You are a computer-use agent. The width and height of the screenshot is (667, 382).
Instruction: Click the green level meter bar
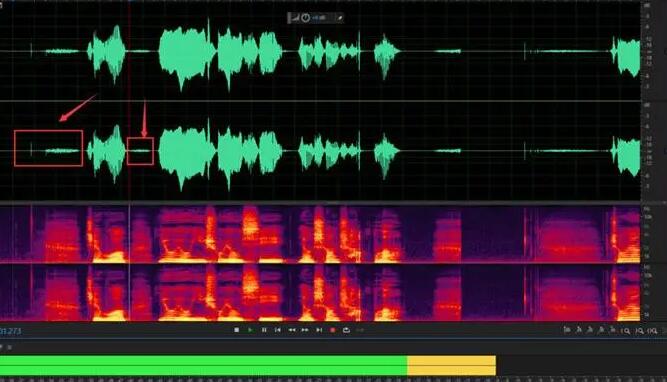pyautogui.click(x=203, y=365)
